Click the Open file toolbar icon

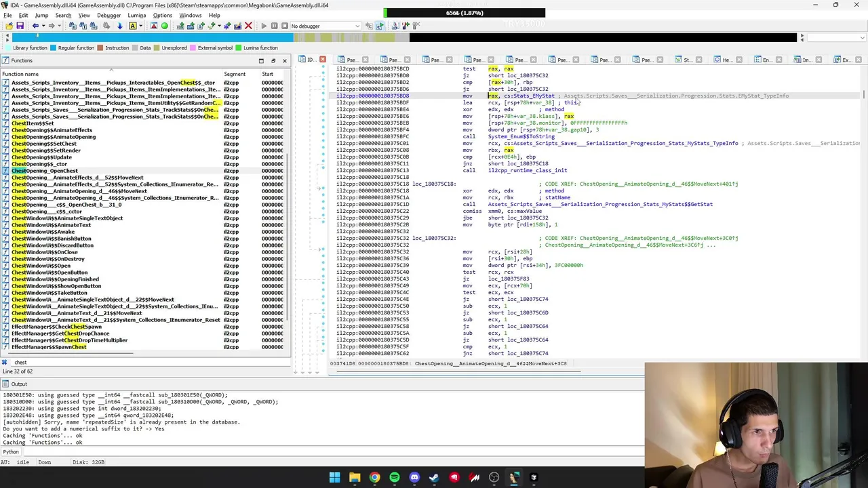(9, 26)
